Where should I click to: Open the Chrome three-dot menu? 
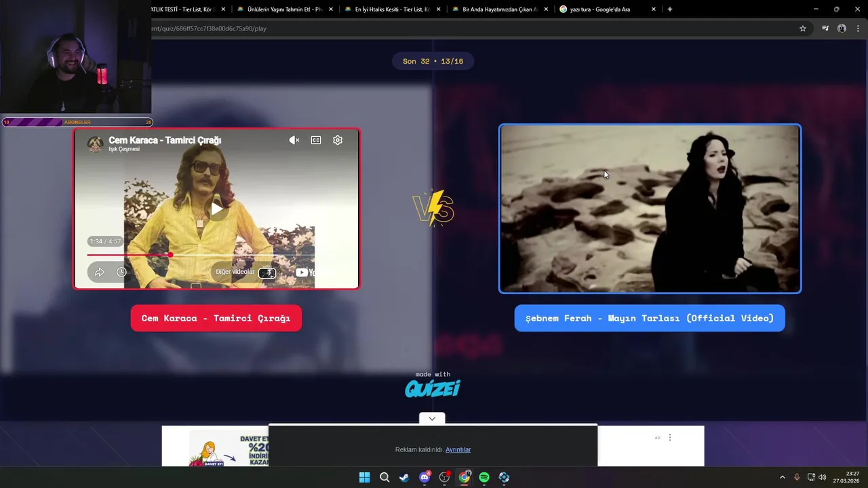pyautogui.click(x=858, y=28)
